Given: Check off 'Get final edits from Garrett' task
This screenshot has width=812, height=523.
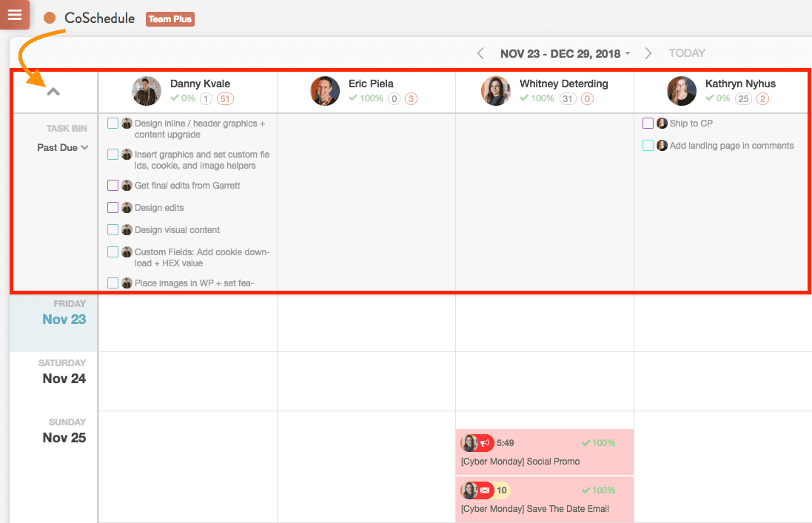Looking at the screenshot, I should click(113, 185).
